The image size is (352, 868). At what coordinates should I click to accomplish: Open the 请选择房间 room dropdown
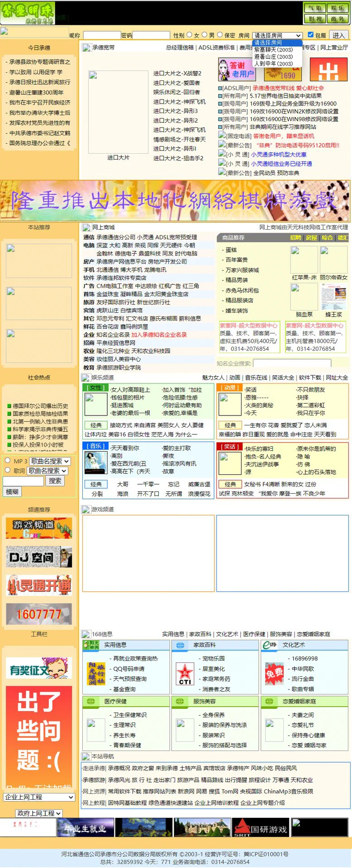[x=277, y=35]
